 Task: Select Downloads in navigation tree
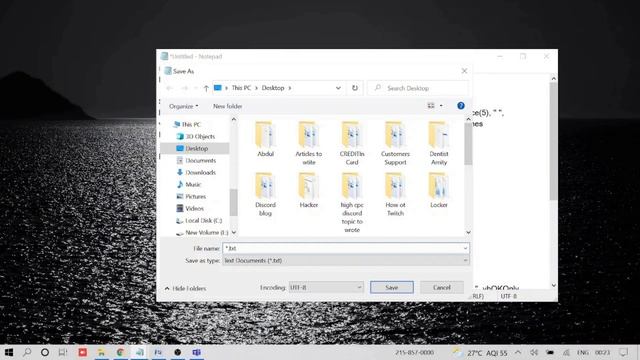200,173
